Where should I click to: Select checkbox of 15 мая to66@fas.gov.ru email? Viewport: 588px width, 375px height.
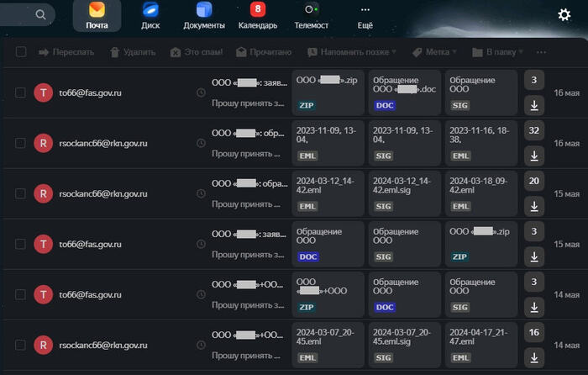20,244
